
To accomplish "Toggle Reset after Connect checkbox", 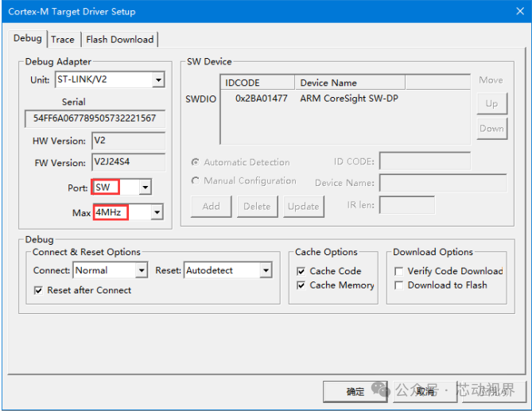I will [x=38, y=290].
